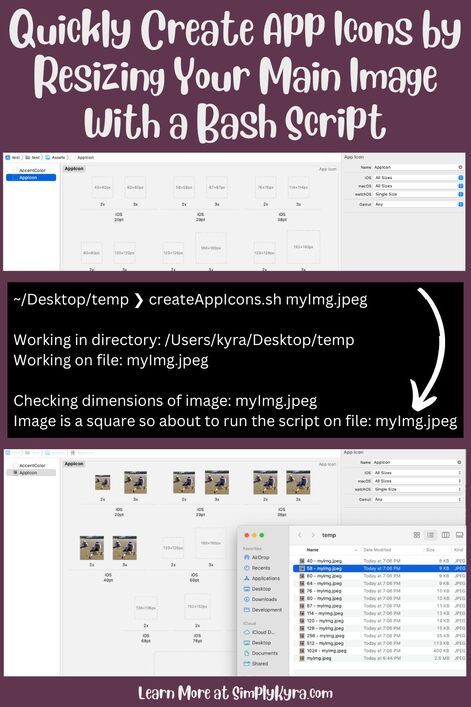Select file 64 - myImg.jpeg in Finder
Screen dimensions: 471x707
(x=379, y=583)
